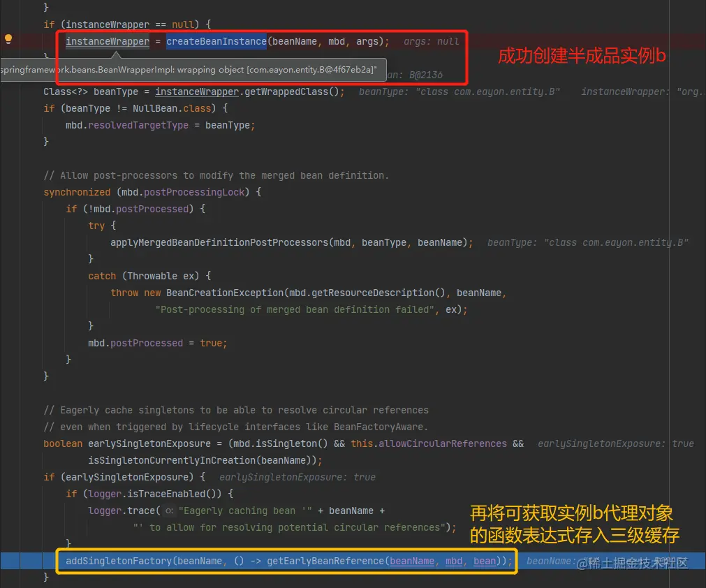Click the highlighted createBeanInstance method call
The image size is (706, 588).
pyautogui.click(x=216, y=41)
